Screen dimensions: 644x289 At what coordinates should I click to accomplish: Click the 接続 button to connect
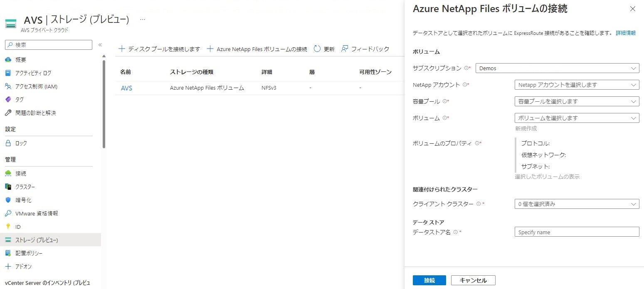point(429,280)
